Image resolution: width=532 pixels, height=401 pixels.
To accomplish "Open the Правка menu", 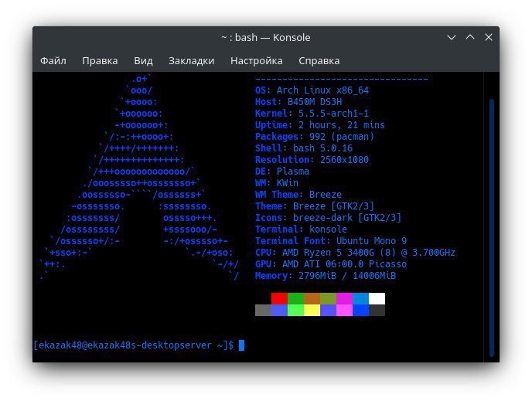I will 100,61.
